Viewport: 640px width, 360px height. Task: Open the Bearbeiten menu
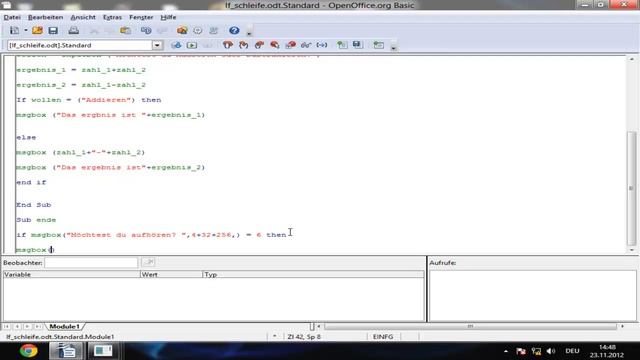pos(46,17)
